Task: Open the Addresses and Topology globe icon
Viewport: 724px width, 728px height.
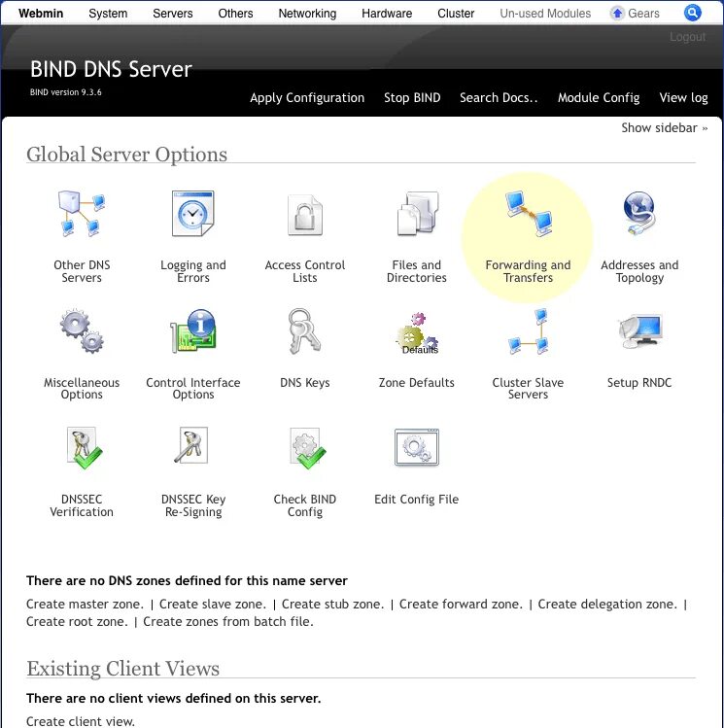Action: [x=639, y=214]
